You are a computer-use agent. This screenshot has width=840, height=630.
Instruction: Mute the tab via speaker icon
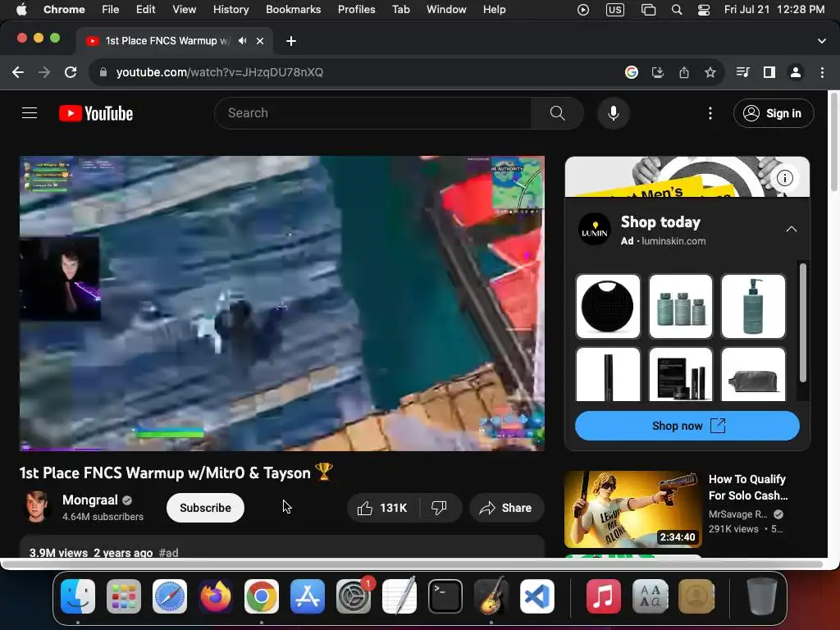point(243,41)
